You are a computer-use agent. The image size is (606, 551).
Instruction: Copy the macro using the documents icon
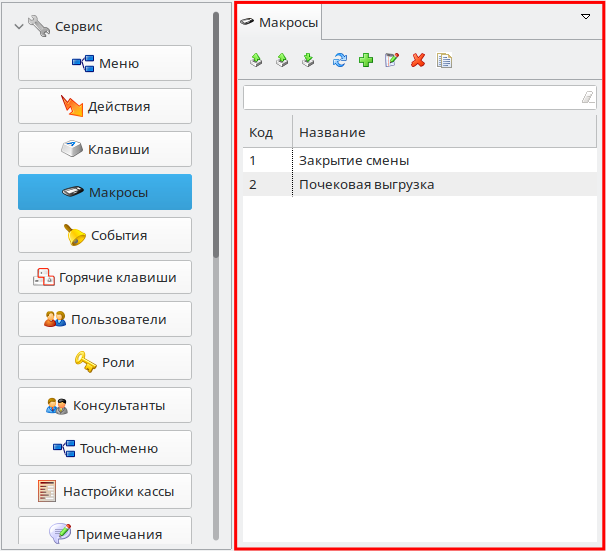click(444, 60)
